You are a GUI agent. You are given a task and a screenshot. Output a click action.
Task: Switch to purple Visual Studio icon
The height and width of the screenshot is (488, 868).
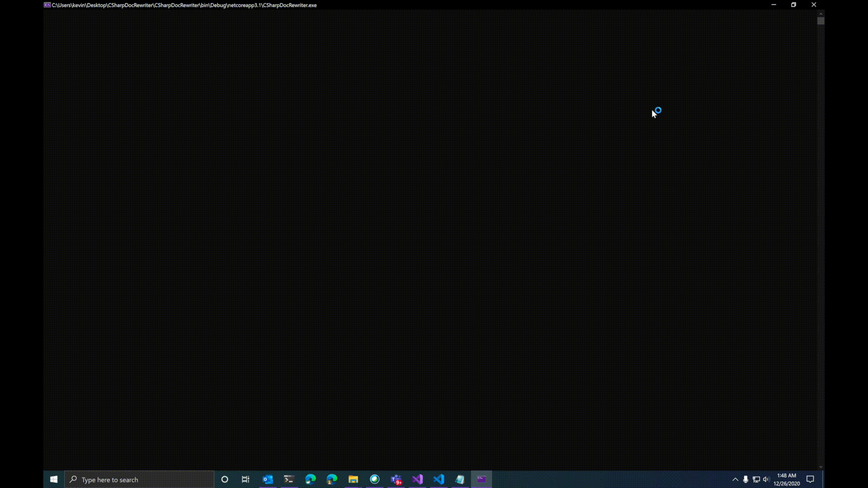coord(417,479)
